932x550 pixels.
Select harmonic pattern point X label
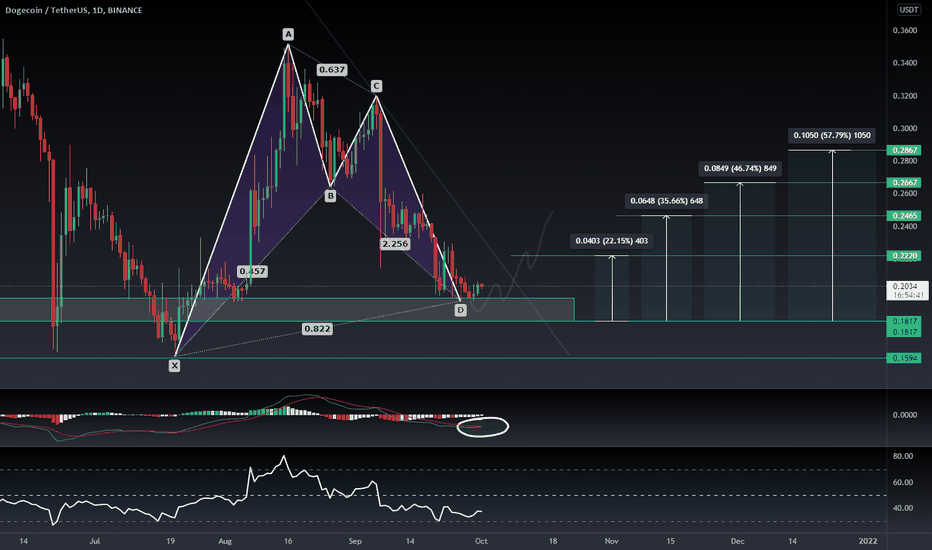174,366
